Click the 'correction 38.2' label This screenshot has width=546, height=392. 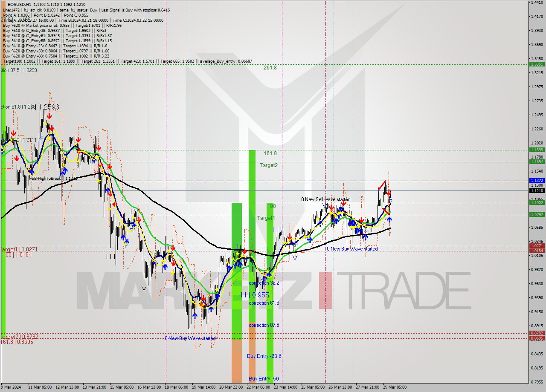(264, 283)
